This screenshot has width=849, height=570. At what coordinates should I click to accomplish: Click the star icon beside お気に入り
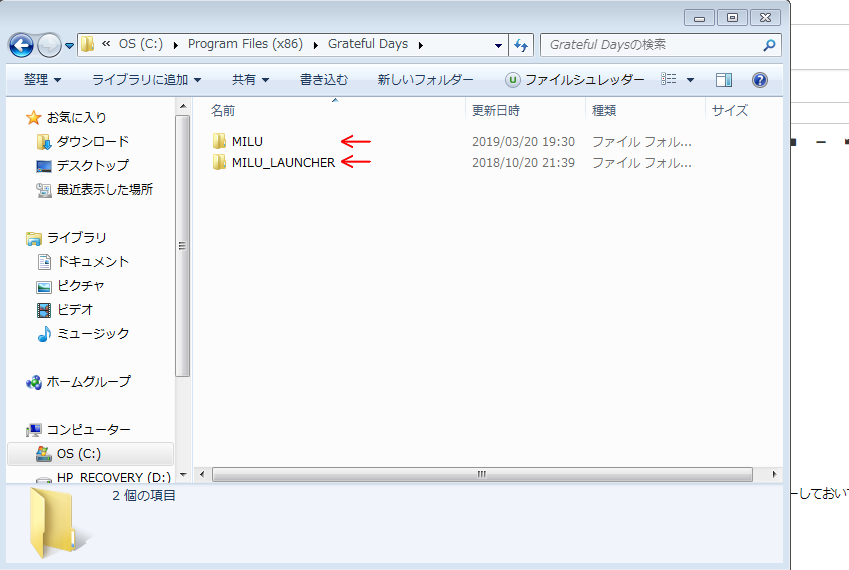click(x=34, y=117)
